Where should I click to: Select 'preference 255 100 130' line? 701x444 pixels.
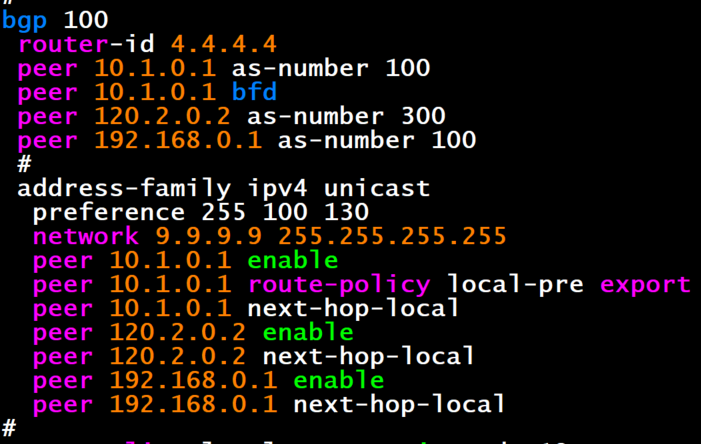(x=201, y=212)
